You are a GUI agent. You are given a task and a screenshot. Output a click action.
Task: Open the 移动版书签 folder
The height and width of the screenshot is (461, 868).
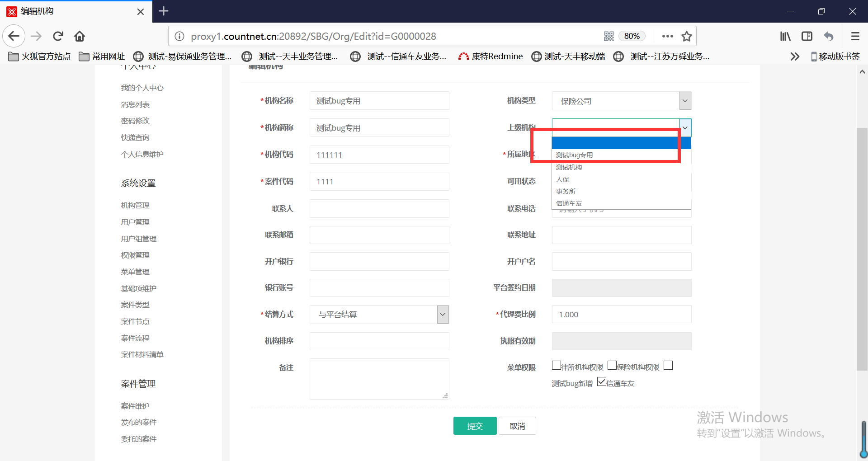tap(835, 56)
